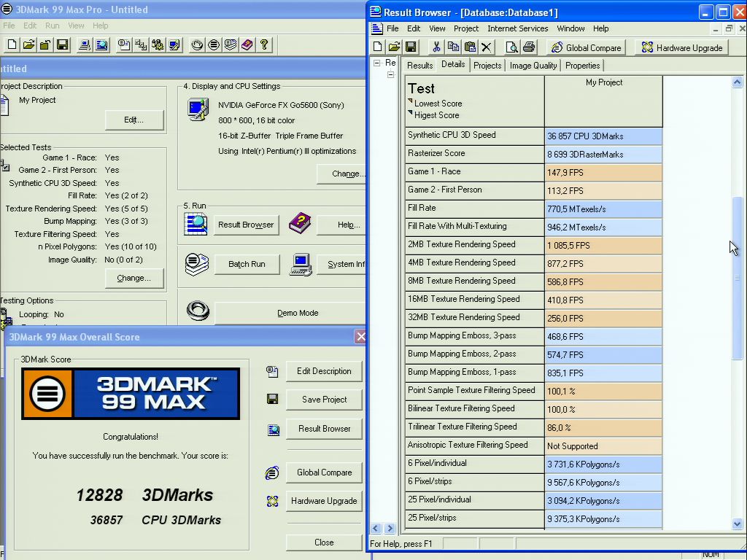Click the scroll up arrow of results table
The width and height of the screenshot is (747, 560).
[x=737, y=82]
